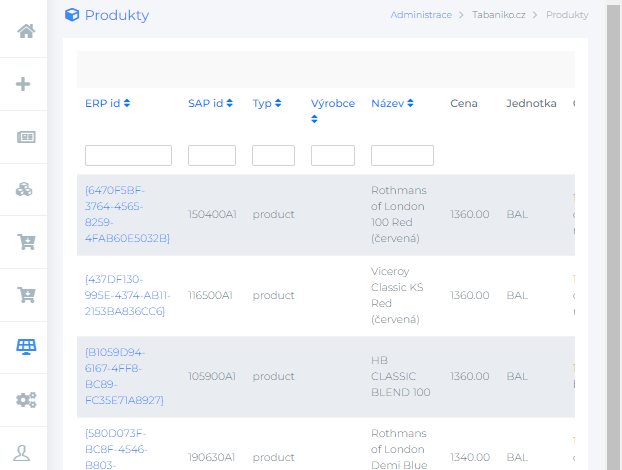The width and height of the screenshot is (622, 470).
Task: Open product link starting with 437DF130
Action: 127,295
